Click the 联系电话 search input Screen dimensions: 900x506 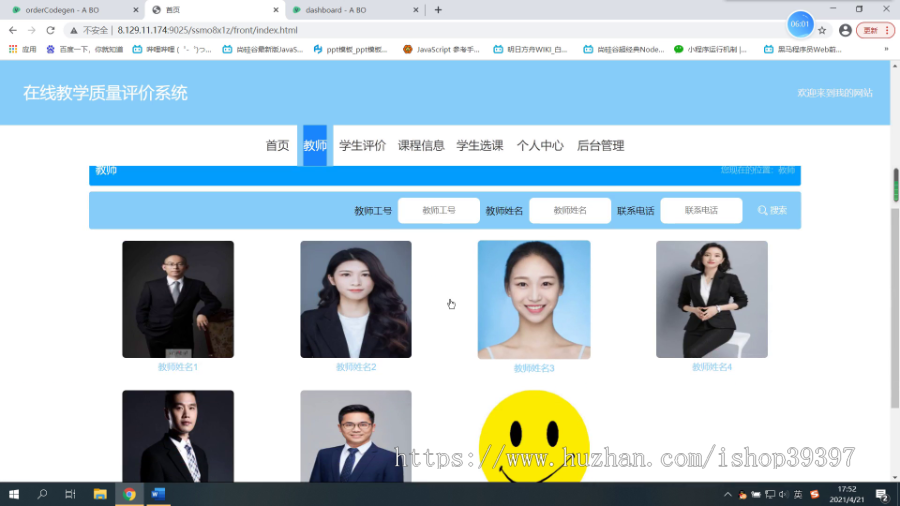click(701, 211)
